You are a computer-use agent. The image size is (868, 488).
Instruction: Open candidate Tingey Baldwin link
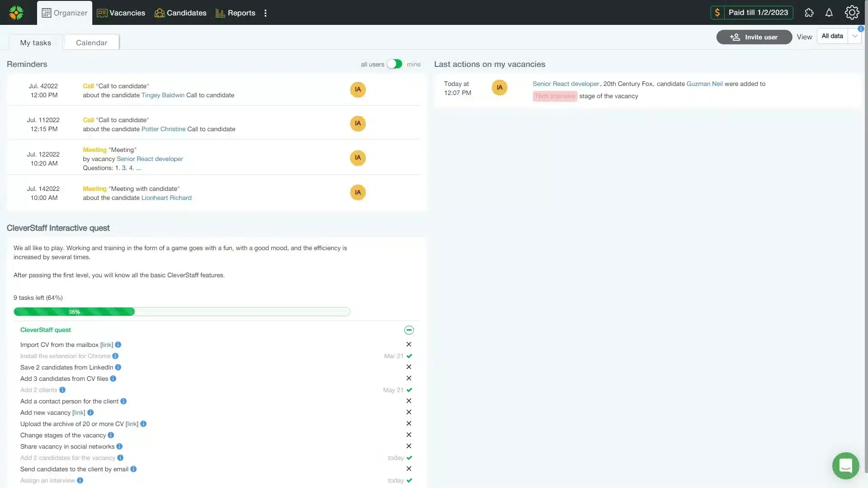(x=163, y=95)
